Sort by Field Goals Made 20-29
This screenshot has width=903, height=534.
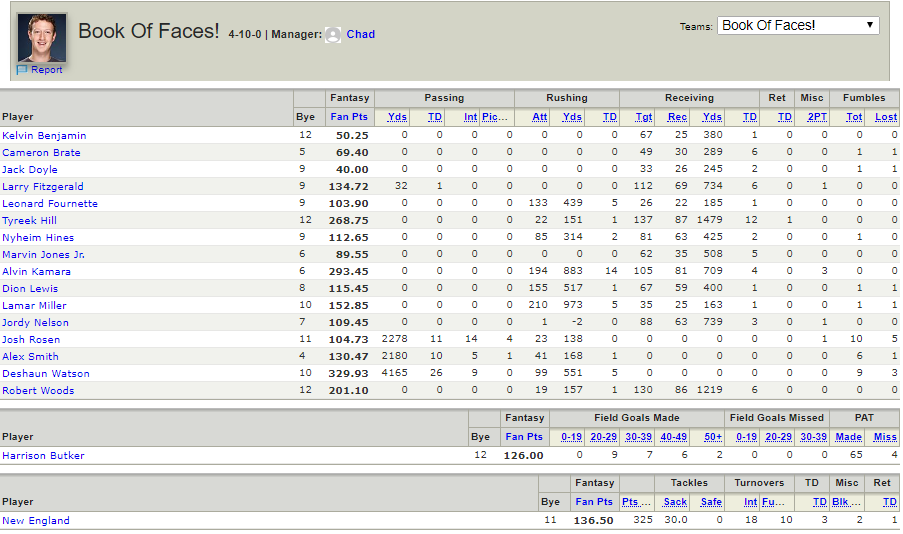click(x=604, y=437)
